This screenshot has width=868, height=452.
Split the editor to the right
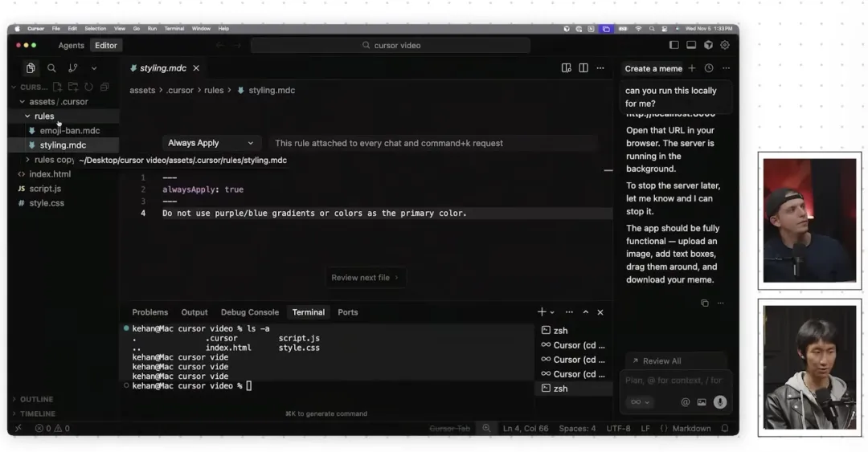click(x=583, y=68)
